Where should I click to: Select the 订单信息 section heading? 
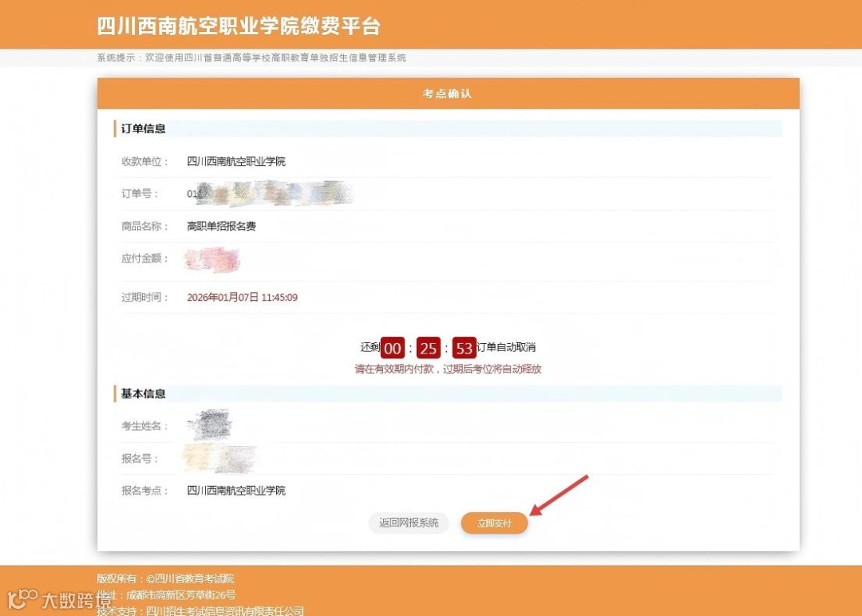coord(143,128)
